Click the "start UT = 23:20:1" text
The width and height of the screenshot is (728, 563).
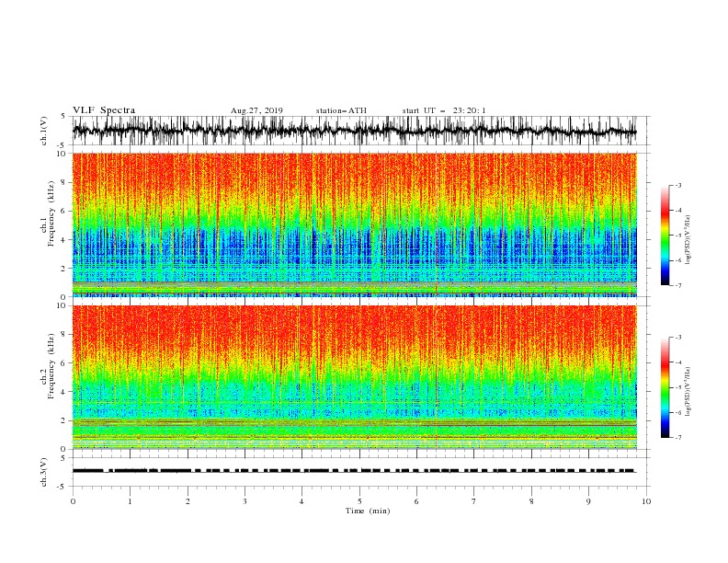click(x=444, y=110)
